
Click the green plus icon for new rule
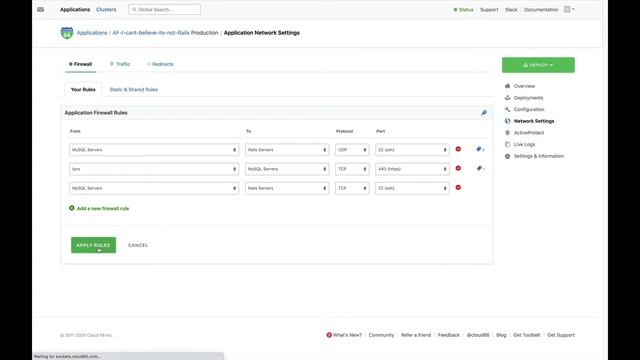coord(72,208)
